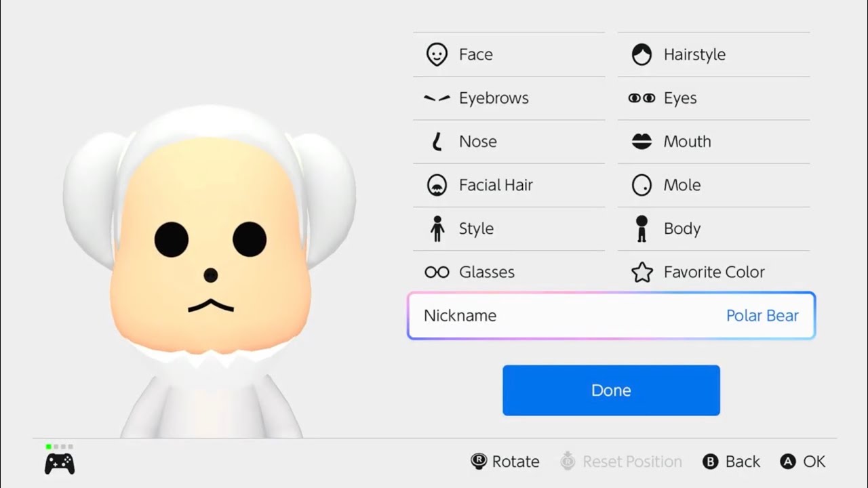Open the Face menu label
This screenshot has width=868, height=488.
(x=476, y=55)
